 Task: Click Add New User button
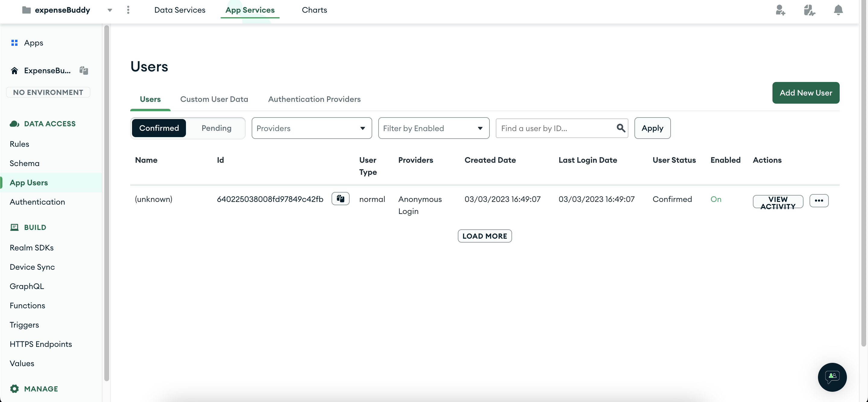point(806,93)
